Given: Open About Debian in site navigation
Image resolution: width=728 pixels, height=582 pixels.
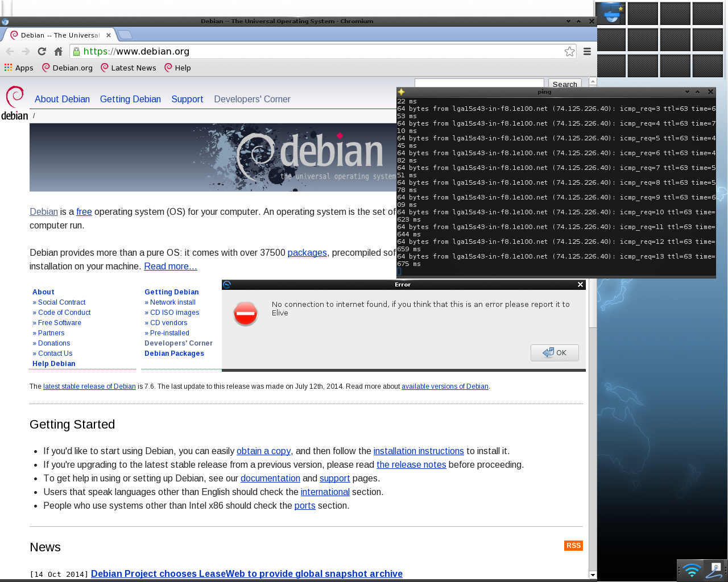Looking at the screenshot, I should [x=62, y=99].
